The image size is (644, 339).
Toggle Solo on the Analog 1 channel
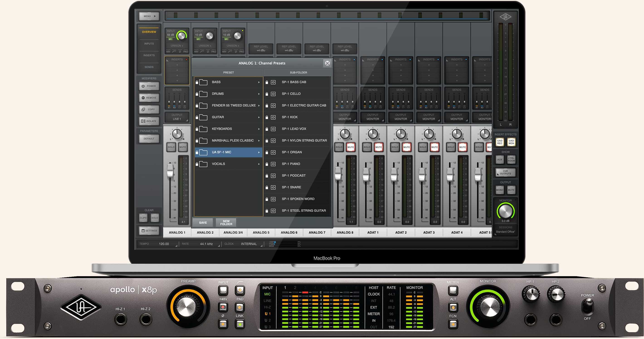pos(171,147)
